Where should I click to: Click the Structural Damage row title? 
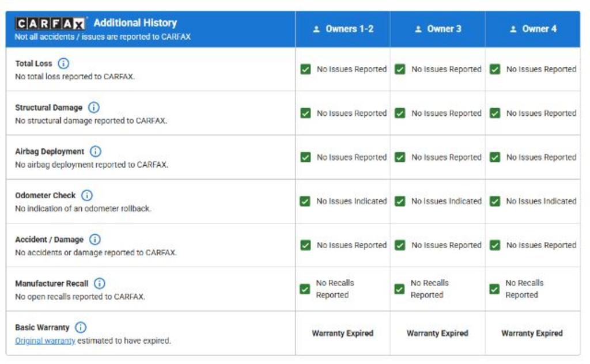click(48, 108)
